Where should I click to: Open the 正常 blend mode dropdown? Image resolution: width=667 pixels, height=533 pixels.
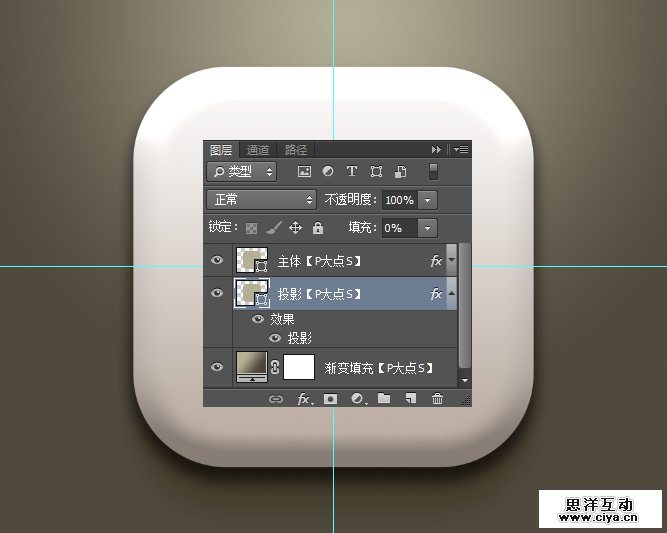point(262,200)
